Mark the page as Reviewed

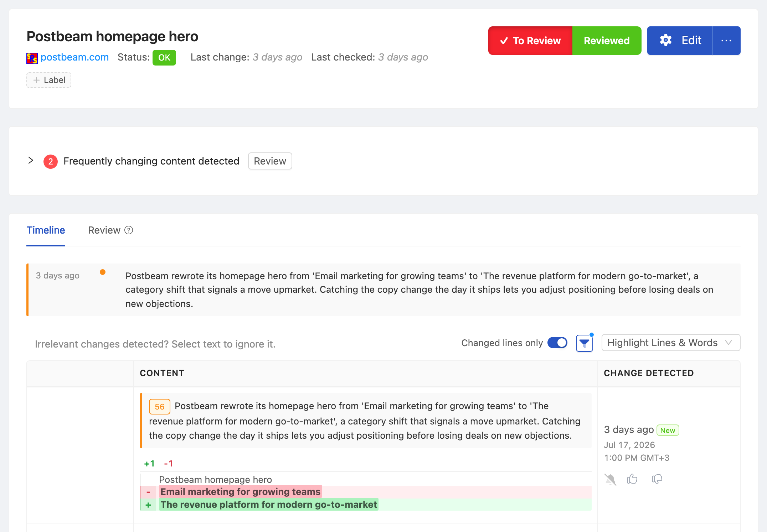pos(607,41)
